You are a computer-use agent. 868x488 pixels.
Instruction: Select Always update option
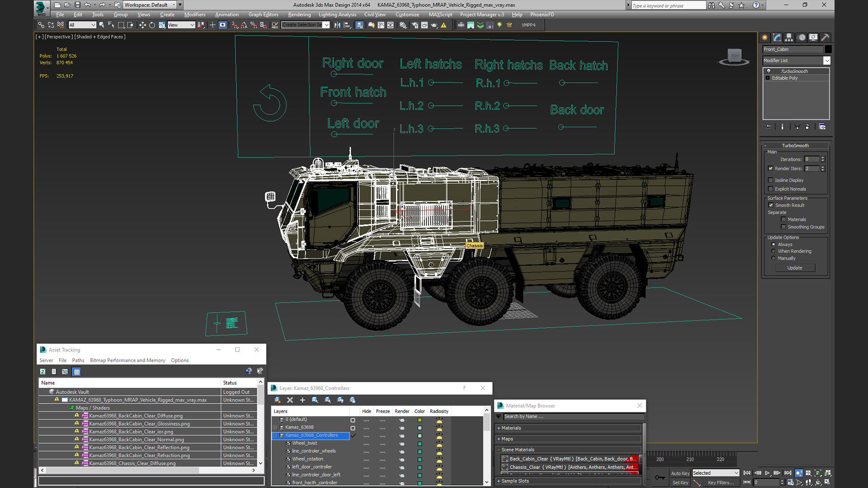tap(774, 244)
